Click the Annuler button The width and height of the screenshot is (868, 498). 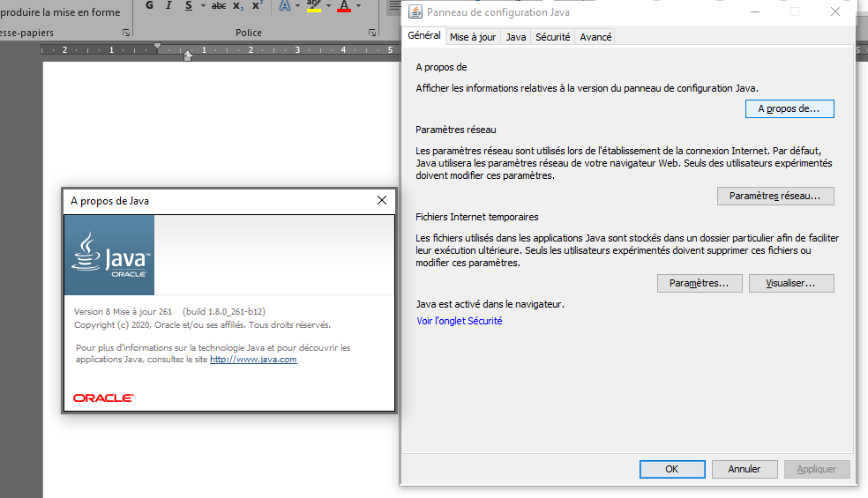745,469
